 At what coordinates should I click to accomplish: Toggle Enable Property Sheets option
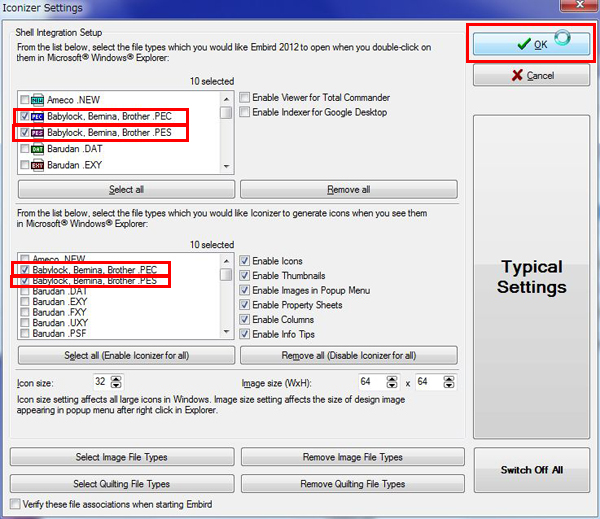click(x=245, y=305)
